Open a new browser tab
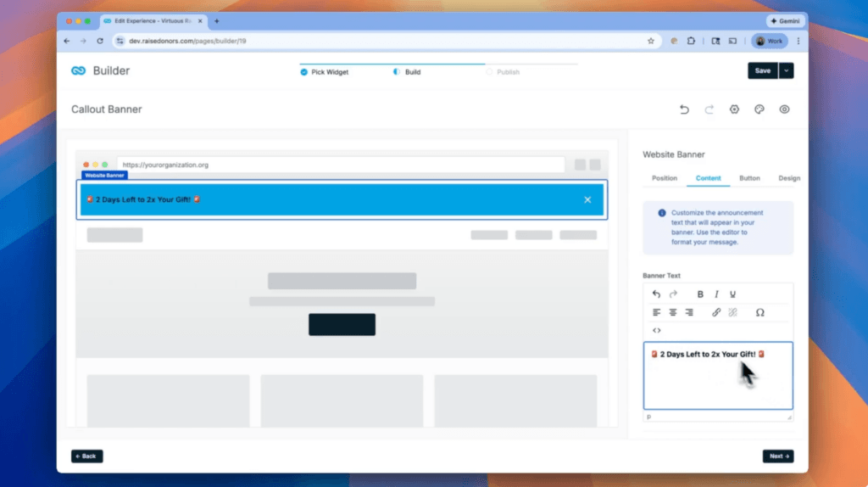 pyautogui.click(x=216, y=21)
